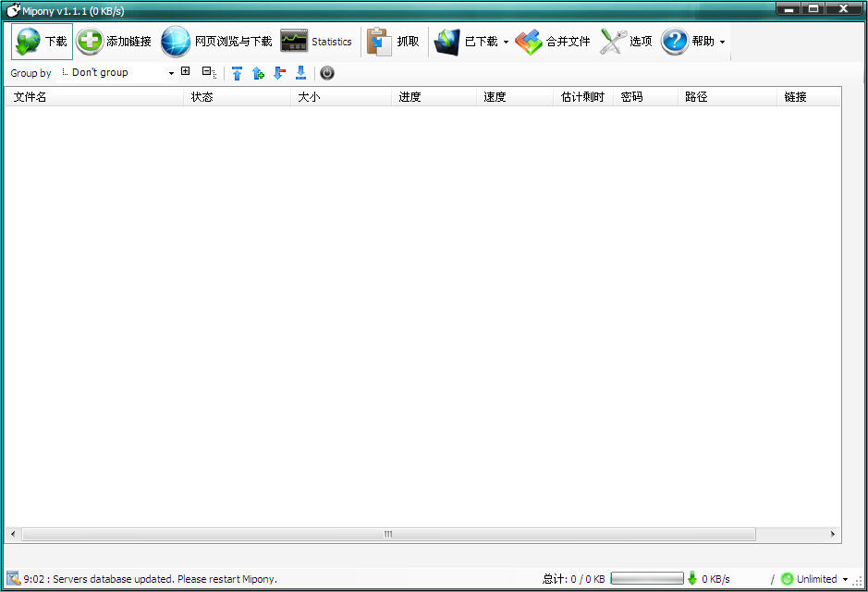Move selected download up one
Viewport: 868px width, 592px height.
pos(258,73)
